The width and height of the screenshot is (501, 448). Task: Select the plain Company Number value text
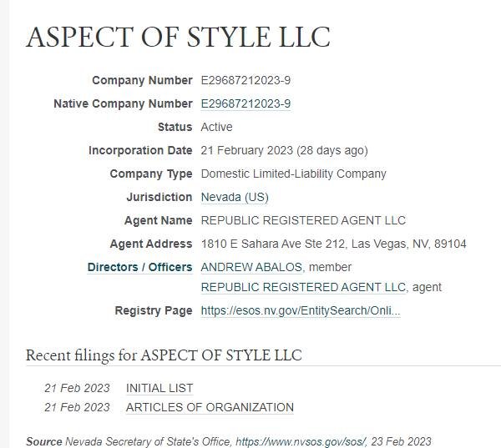[245, 80]
